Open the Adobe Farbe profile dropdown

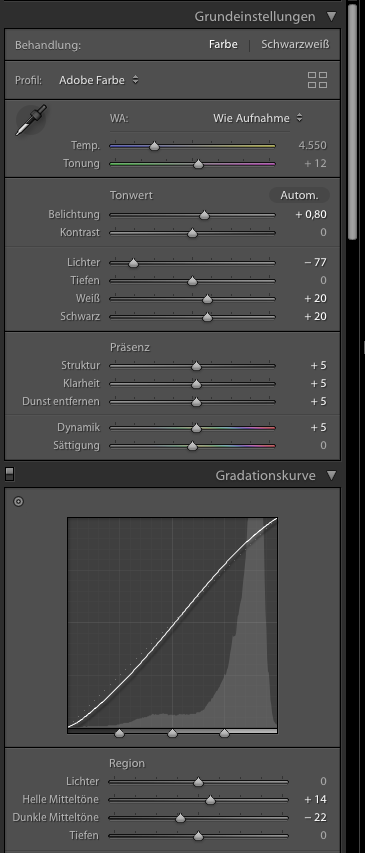(99, 80)
